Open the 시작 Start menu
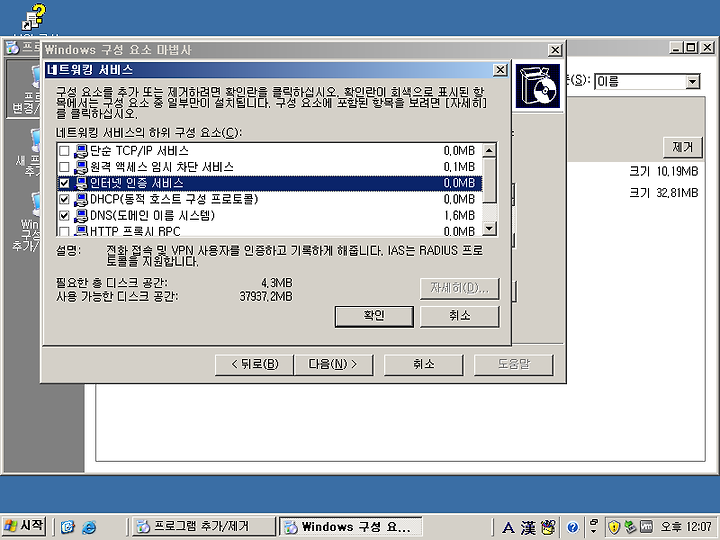720x540 pixels. point(24,526)
